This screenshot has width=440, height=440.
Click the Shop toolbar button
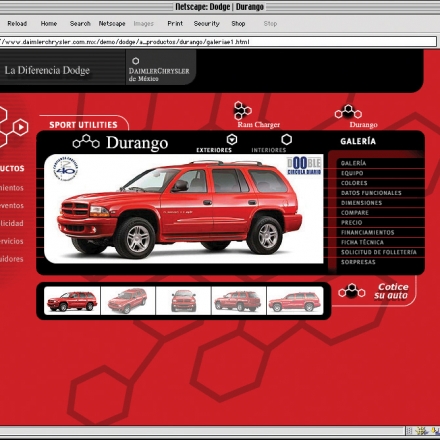(238, 24)
